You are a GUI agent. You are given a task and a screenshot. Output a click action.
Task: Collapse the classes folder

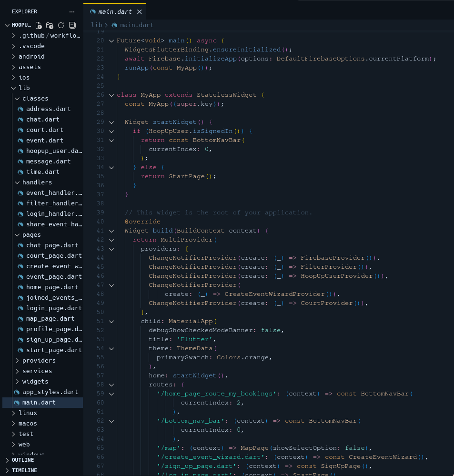point(35,99)
